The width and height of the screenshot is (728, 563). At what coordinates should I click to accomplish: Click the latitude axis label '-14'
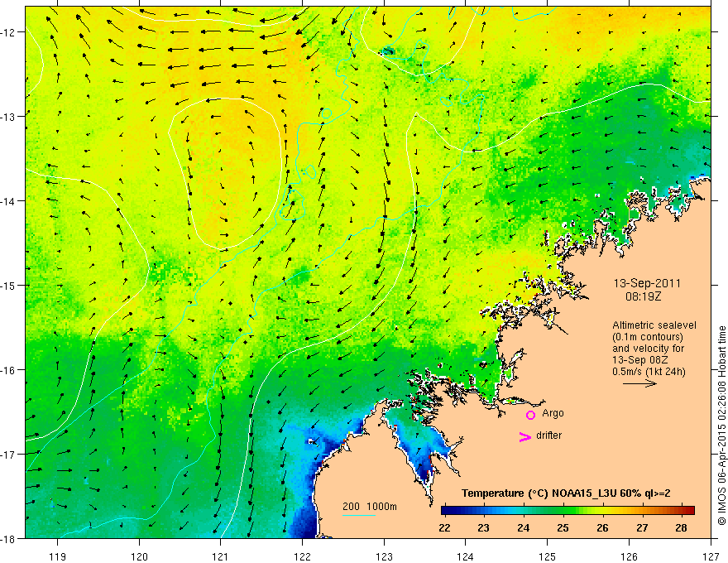(8, 201)
